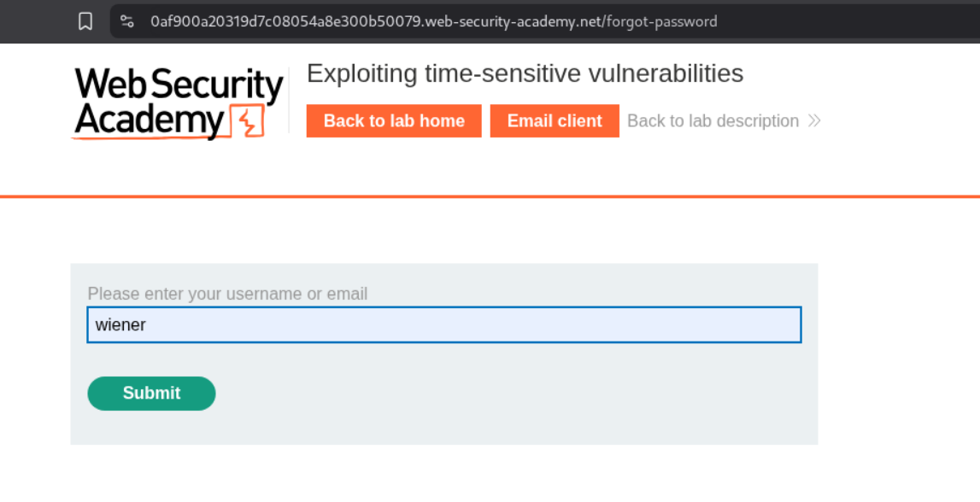Click the orange divider line under header
980x502 pixels.
click(490, 196)
